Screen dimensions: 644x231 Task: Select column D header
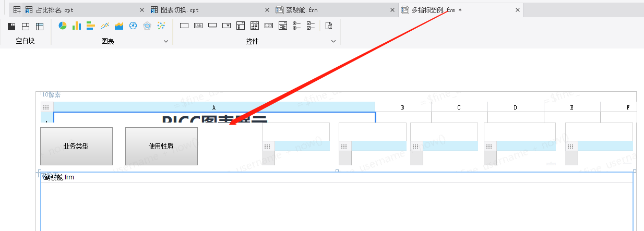point(516,107)
